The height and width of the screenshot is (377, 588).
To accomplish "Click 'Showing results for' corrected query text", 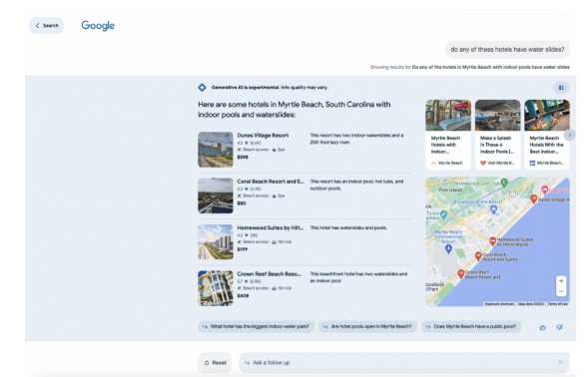I will coord(491,67).
